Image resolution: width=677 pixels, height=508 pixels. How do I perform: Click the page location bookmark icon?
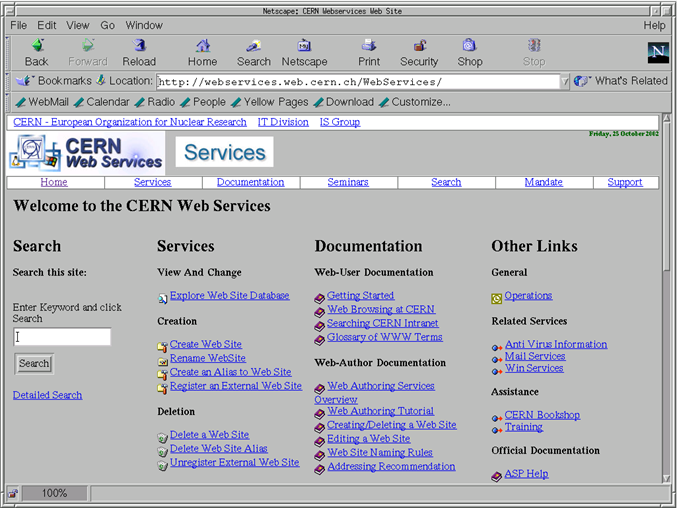[101, 80]
